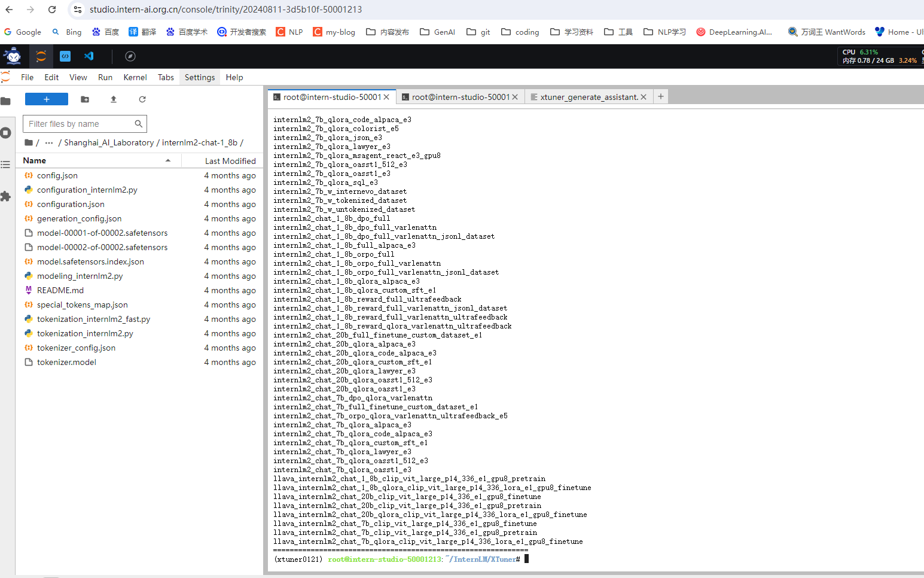Select generation_config.json file

click(x=140, y=218)
